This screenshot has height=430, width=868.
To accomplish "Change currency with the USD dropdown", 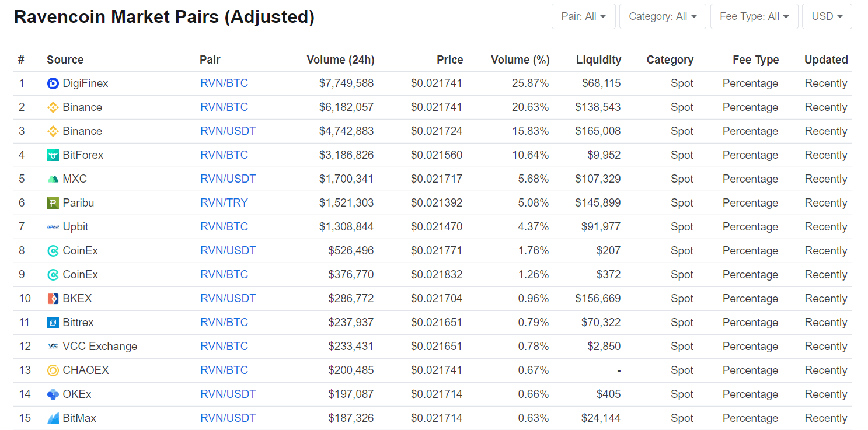I will pyautogui.click(x=827, y=16).
